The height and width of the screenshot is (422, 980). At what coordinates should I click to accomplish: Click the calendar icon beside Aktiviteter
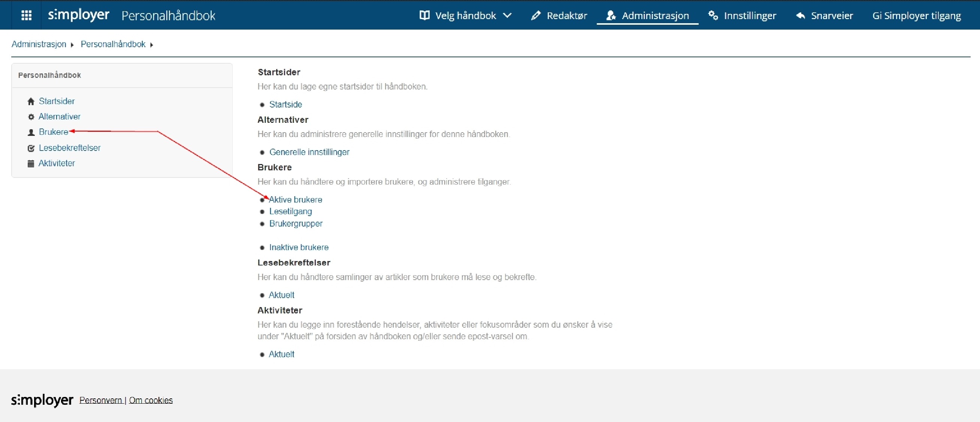pos(31,164)
